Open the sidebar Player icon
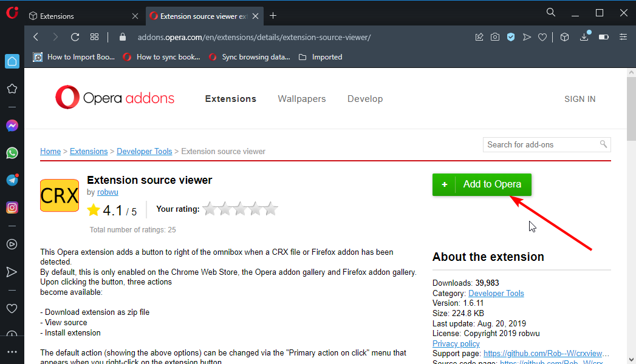The height and width of the screenshot is (364, 636). coord(12,244)
